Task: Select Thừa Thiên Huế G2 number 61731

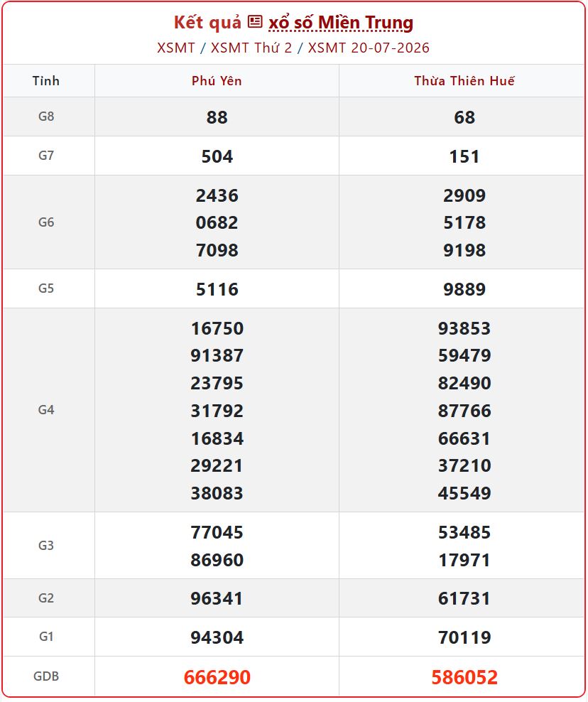Action: point(464,598)
